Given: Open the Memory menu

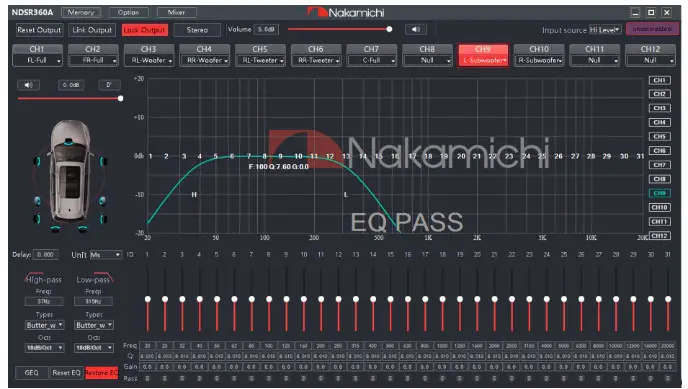Looking at the screenshot, I should (81, 12).
